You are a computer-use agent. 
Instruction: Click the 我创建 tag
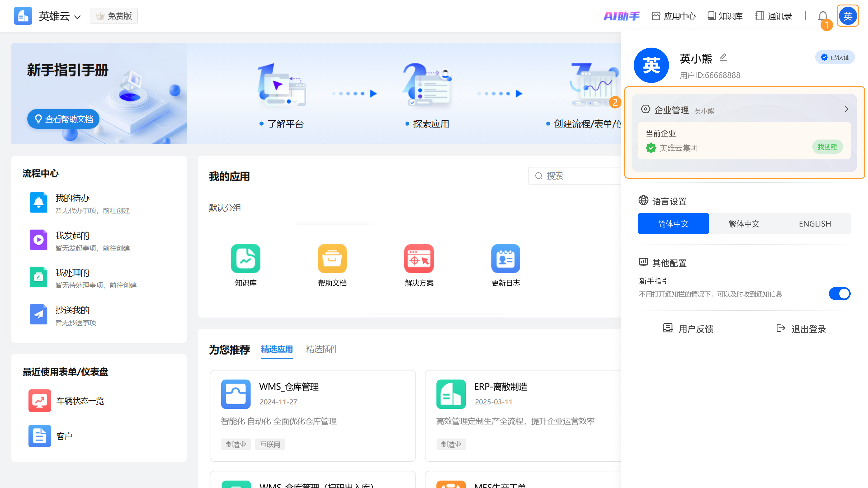point(827,147)
